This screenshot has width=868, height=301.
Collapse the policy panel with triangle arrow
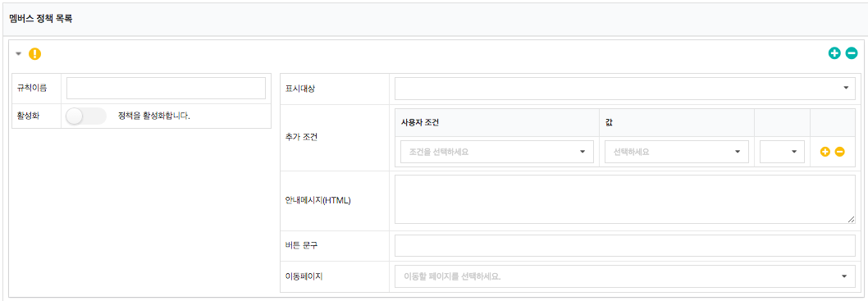coord(18,53)
